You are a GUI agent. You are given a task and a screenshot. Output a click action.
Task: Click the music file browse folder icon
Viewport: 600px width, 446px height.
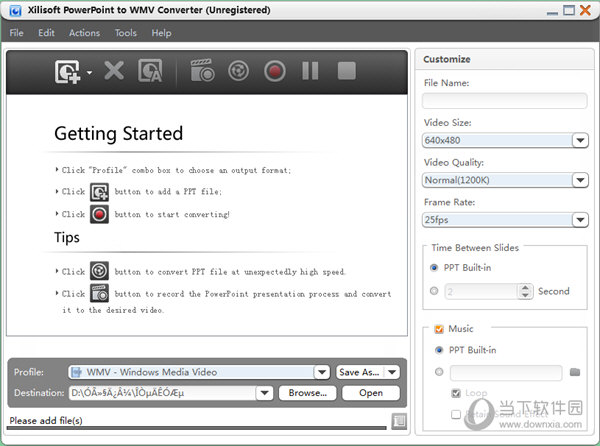click(x=575, y=373)
